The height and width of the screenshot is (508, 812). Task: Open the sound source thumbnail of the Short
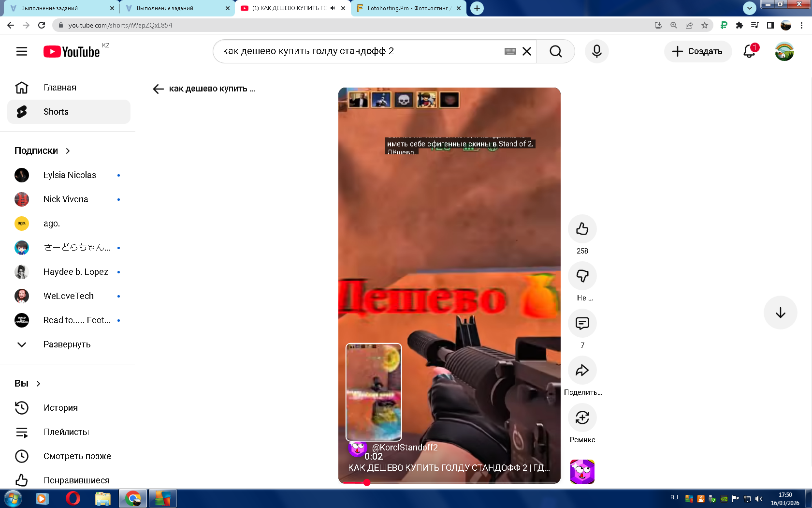tap(582, 472)
